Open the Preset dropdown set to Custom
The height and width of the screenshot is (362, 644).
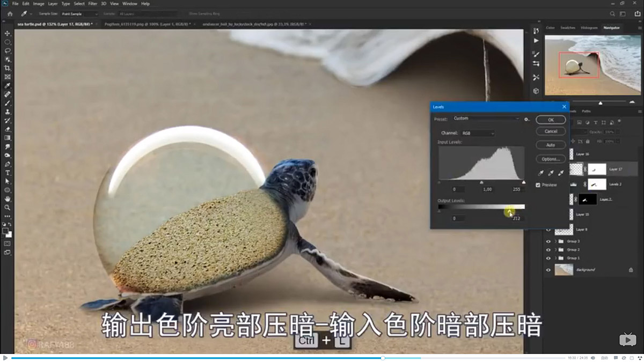(x=486, y=119)
